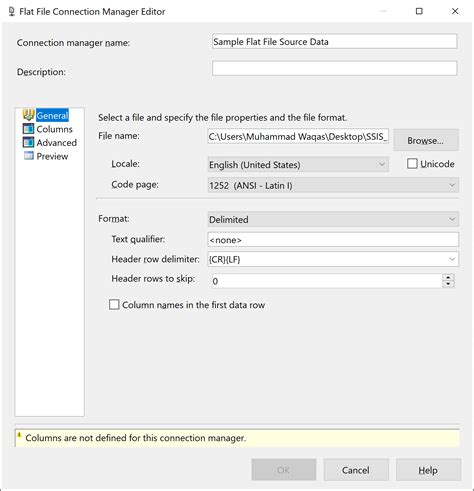This screenshot has width=474, height=491.
Task: Click the Connection manager name field
Action: 334,42
